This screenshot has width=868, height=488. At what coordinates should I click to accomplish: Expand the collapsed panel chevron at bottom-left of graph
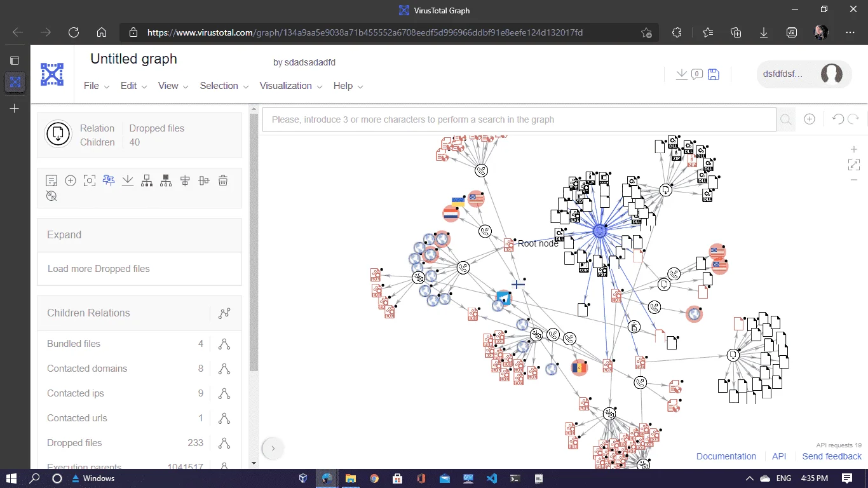pos(273,448)
